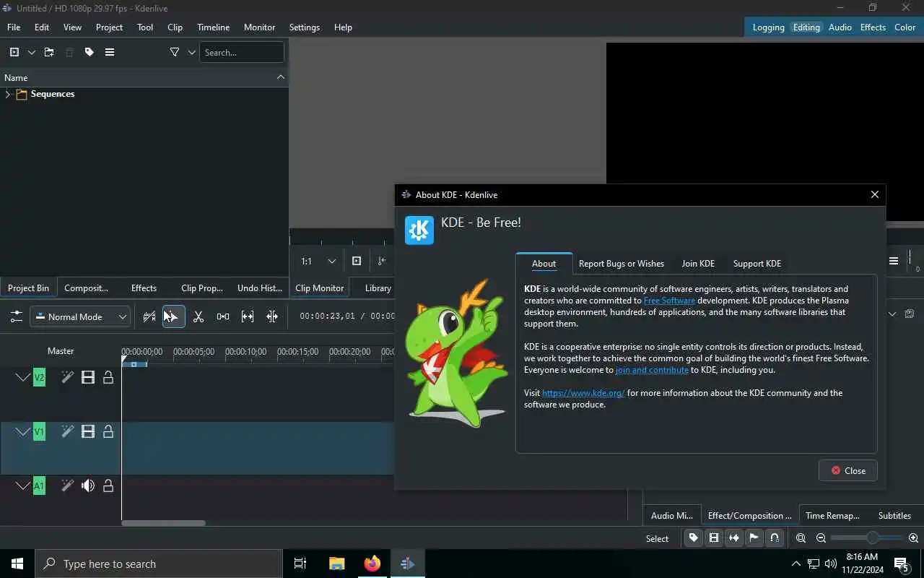Open the dropdown arrow beside add clip

(32, 52)
